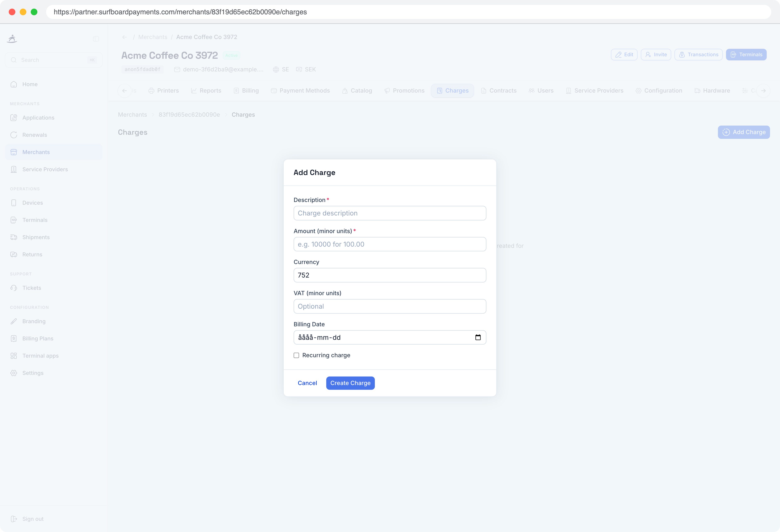Open Terminal apps in sidebar

[54, 356]
